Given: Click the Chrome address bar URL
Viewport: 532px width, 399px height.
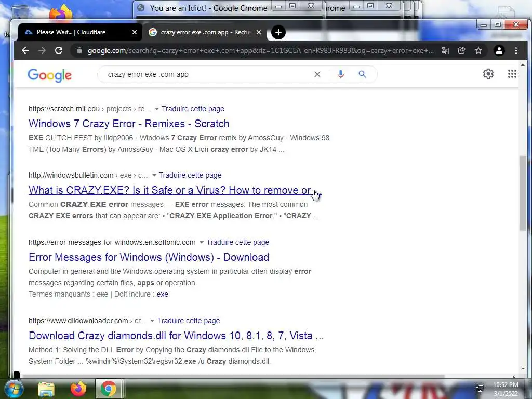Looking at the screenshot, I should click(261, 50).
